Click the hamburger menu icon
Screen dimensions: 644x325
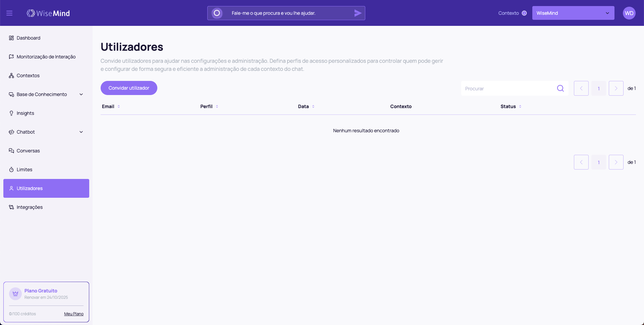coord(9,13)
